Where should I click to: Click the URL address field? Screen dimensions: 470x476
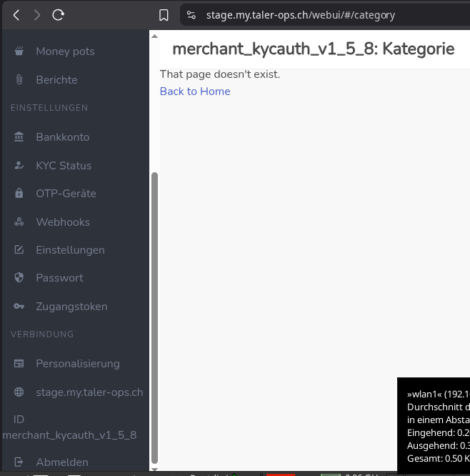point(300,15)
